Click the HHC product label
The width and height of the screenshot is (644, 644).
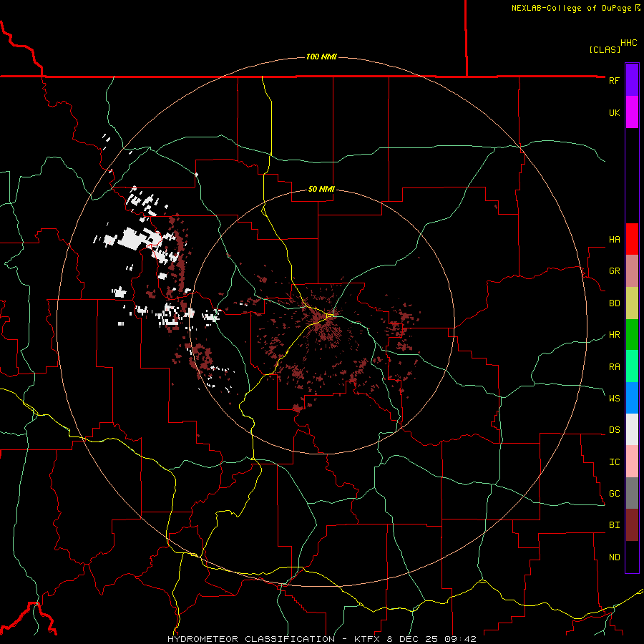[x=628, y=43]
